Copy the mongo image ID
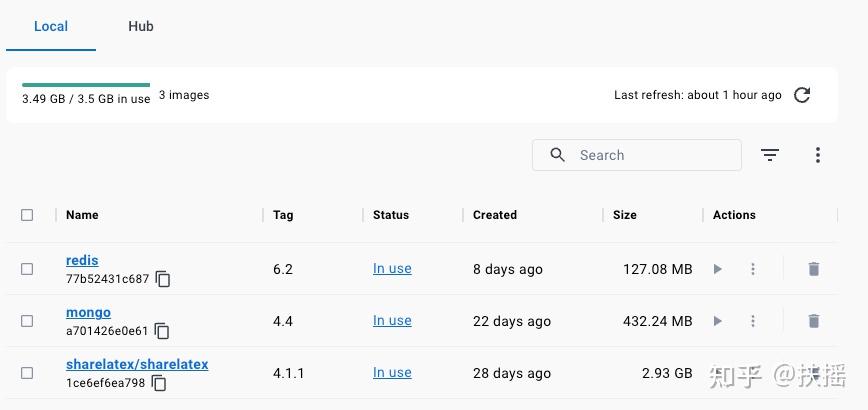This screenshot has height=410, width=868. (x=162, y=331)
